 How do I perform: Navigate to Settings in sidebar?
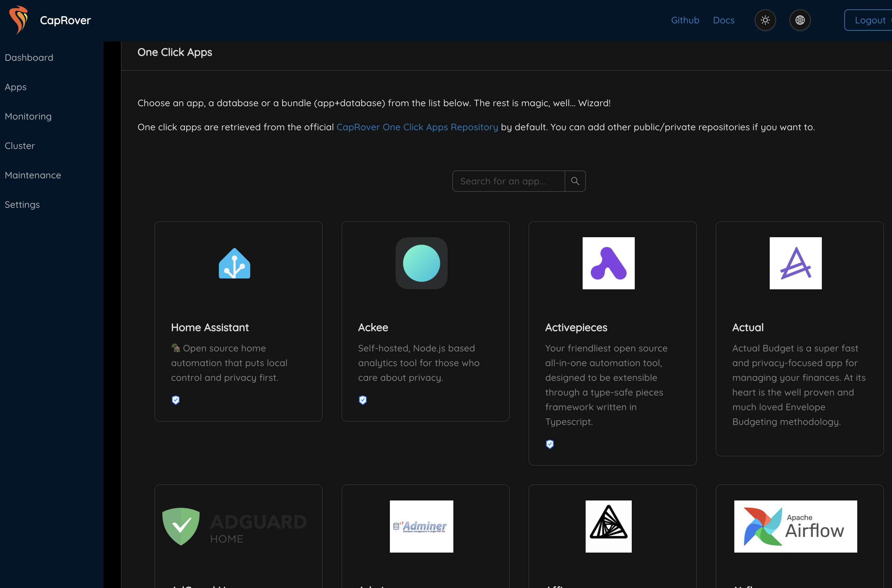pyautogui.click(x=22, y=205)
